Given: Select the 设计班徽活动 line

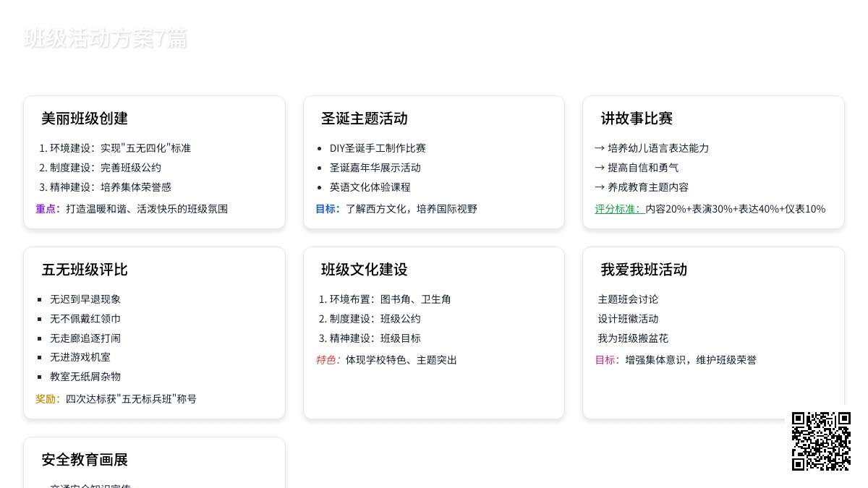Looking at the screenshot, I should tap(628, 319).
